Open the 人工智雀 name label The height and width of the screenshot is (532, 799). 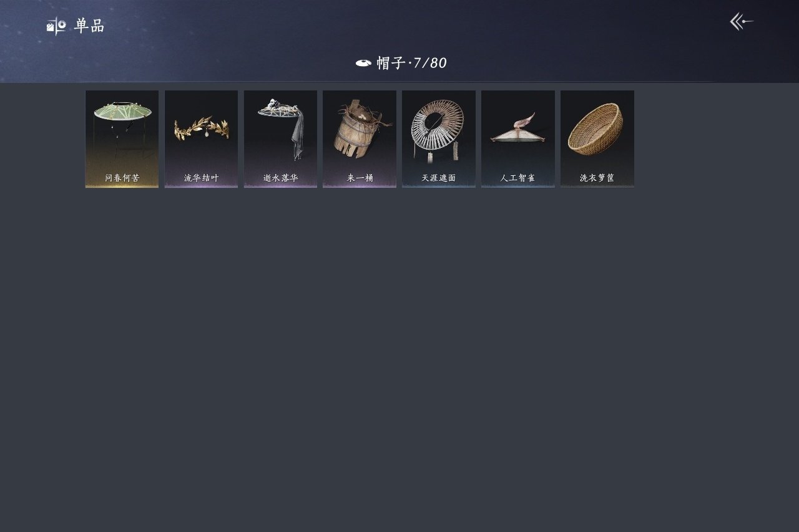(x=518, y=178)
